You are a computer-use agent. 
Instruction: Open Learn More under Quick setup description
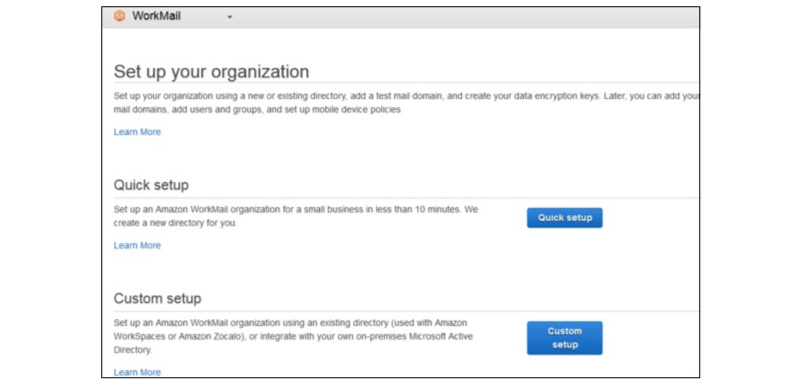(x=137, y=245)
